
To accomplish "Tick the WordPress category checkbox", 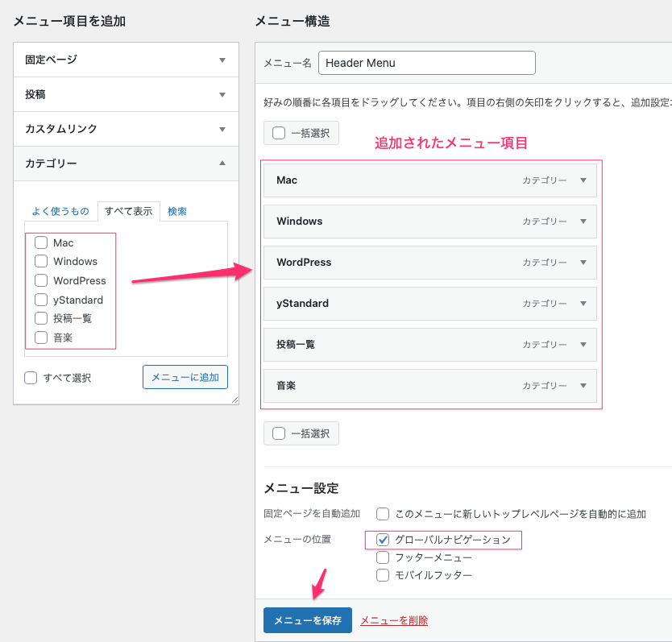I will (x=41, y=280).
